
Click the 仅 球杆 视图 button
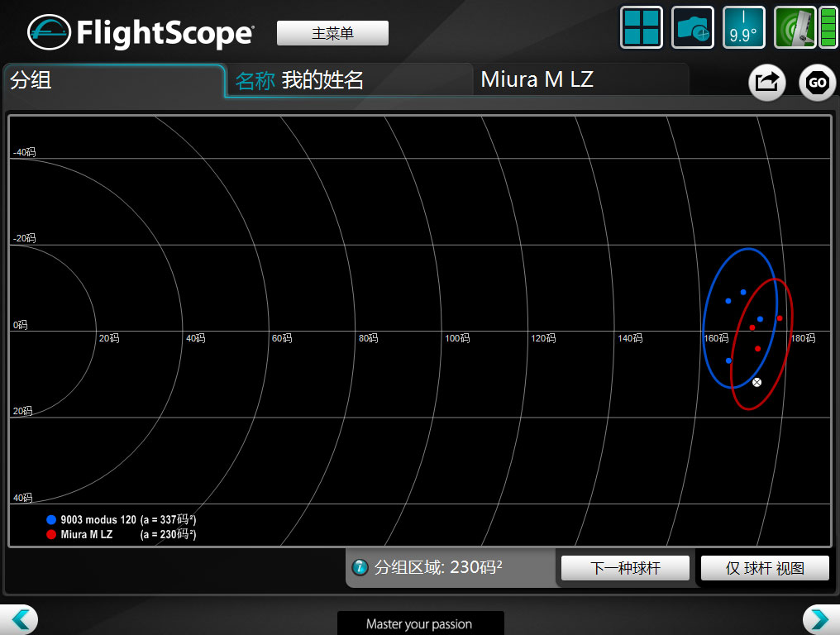765,568
